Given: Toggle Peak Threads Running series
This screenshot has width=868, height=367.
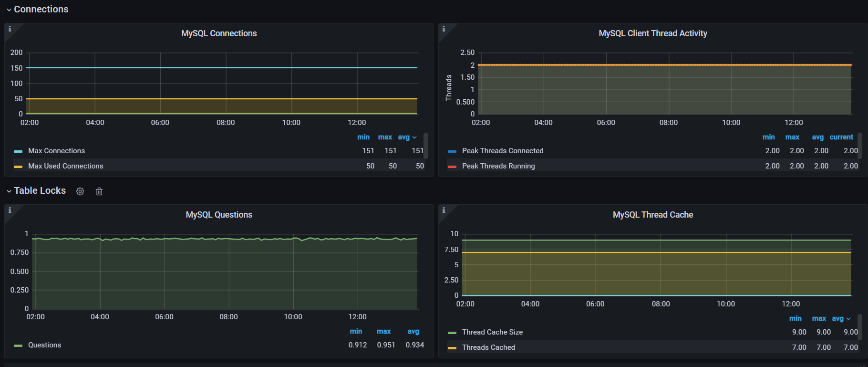Looking at the screenshot, I should (498, 166).
